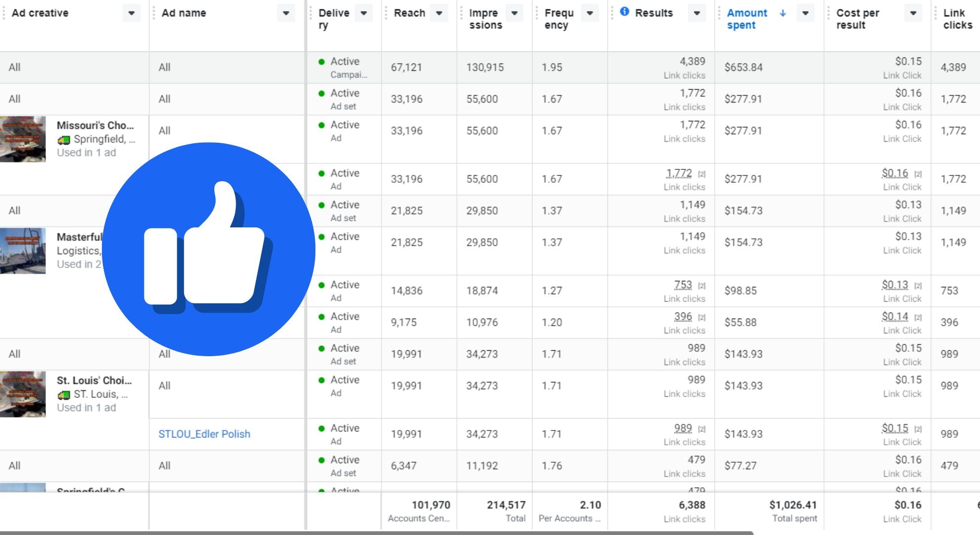
Task: Open the STLOU_Edler Polish ad link
Action: [x=204, y=434]
